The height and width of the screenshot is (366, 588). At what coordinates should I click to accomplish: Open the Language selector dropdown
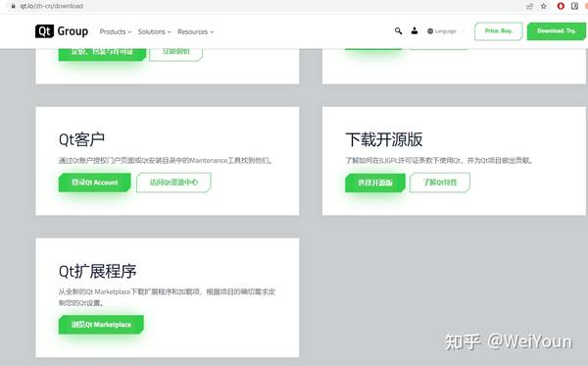click(x=446, y=31)
